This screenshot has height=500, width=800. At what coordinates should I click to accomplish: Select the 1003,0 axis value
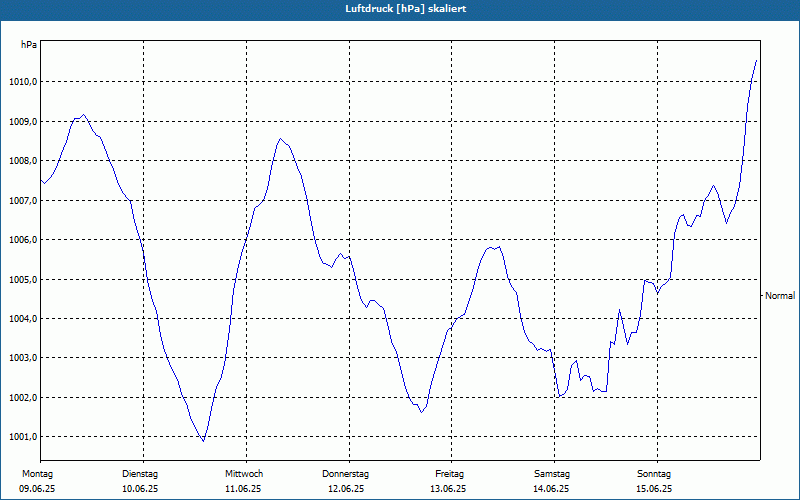(23, 358)
